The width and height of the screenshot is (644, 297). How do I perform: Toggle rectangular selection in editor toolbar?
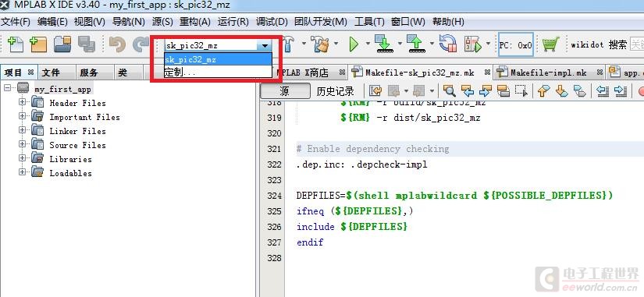(521, 91)
